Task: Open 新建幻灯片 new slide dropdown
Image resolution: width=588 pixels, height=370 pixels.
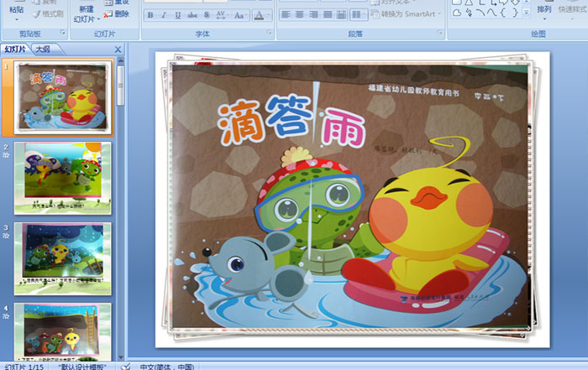Action: [87, 14]
